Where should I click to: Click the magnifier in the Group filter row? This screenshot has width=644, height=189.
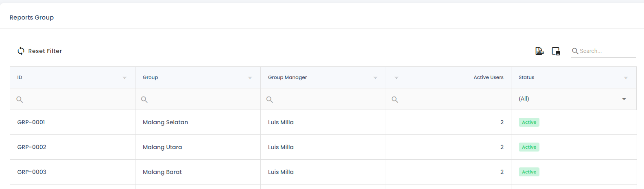tap(144, 99)
